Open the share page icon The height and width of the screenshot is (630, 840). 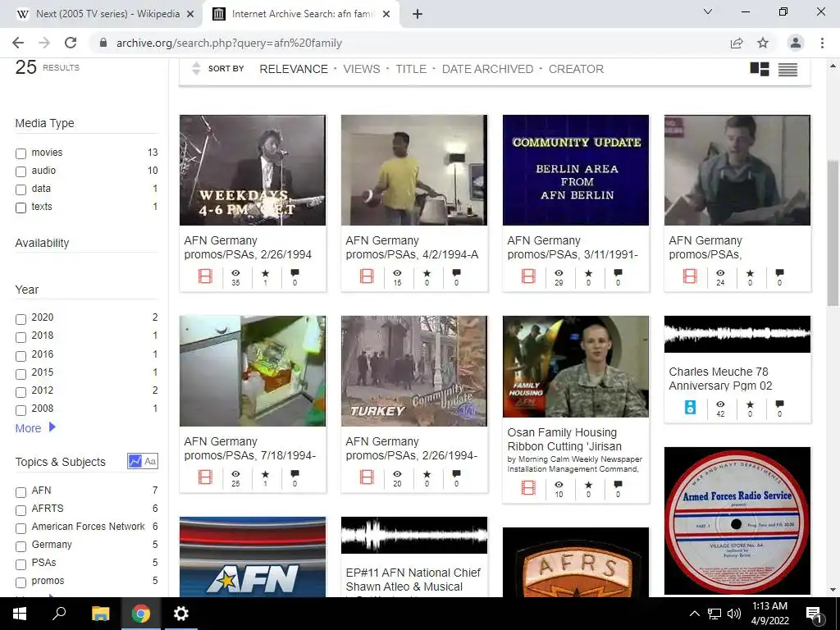click(737, 43)
